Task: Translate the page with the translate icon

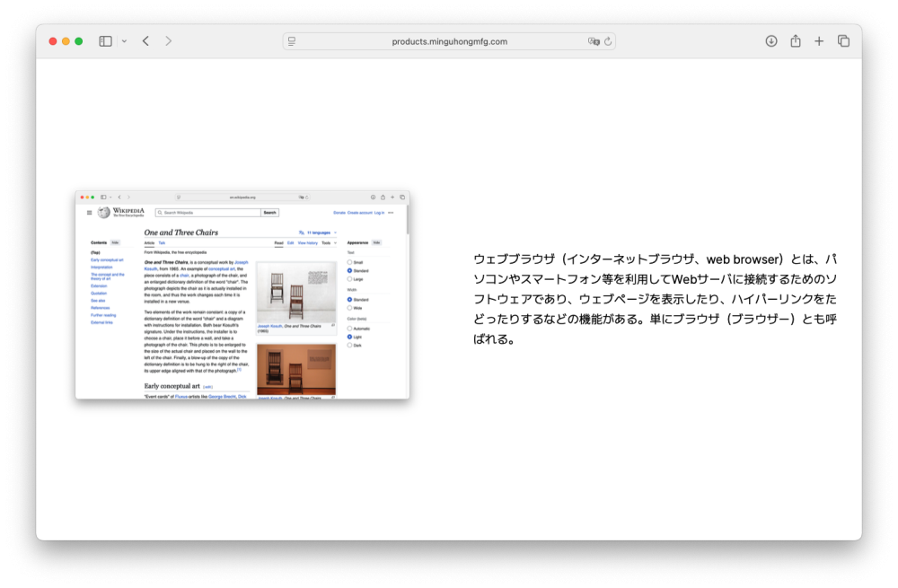Action: coord(594,41)
